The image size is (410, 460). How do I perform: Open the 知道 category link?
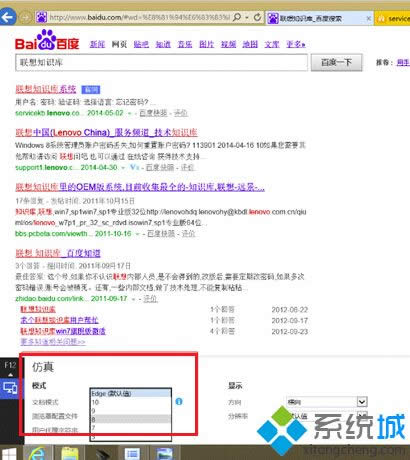(x=163, y=44)
